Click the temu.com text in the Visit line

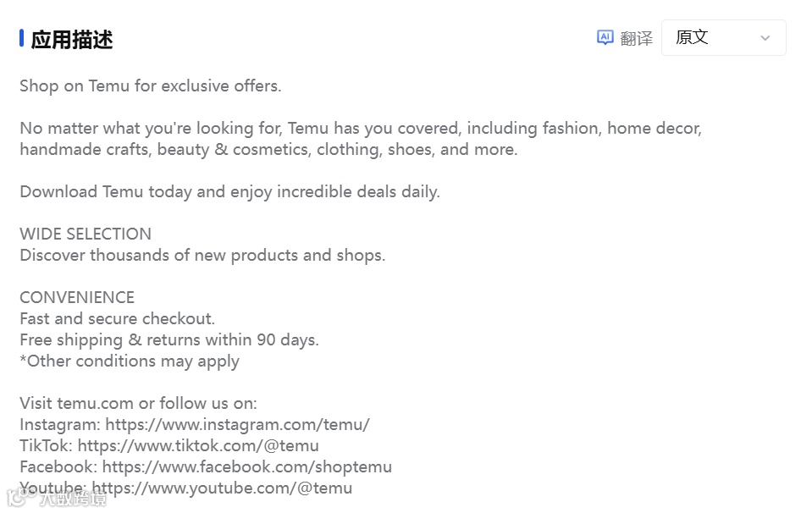click(95, 403)
